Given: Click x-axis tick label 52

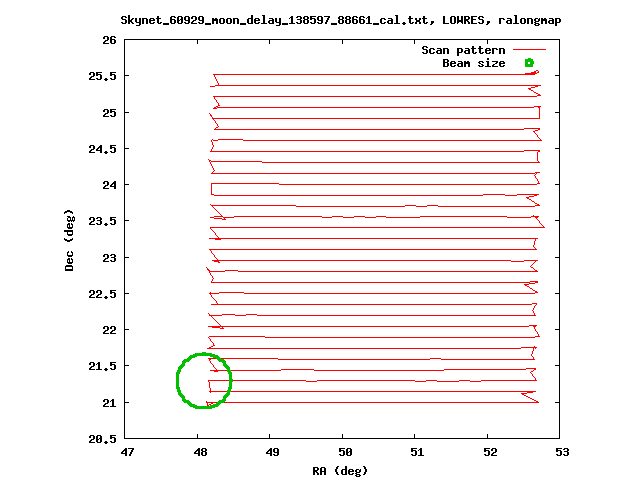Looking at the screenshot, I should 490,452.
